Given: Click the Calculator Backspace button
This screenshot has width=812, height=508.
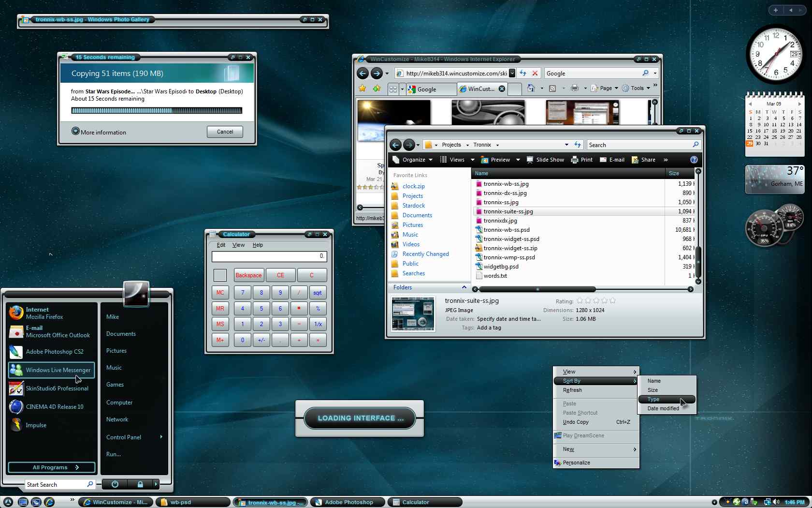Looking at the screenshot, I should click(249, 275).
